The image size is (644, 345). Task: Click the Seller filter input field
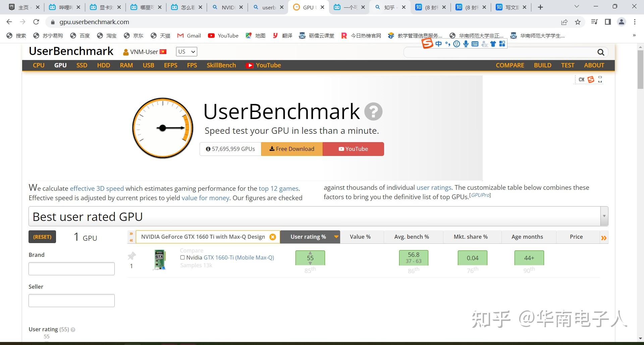coord(71,300)
